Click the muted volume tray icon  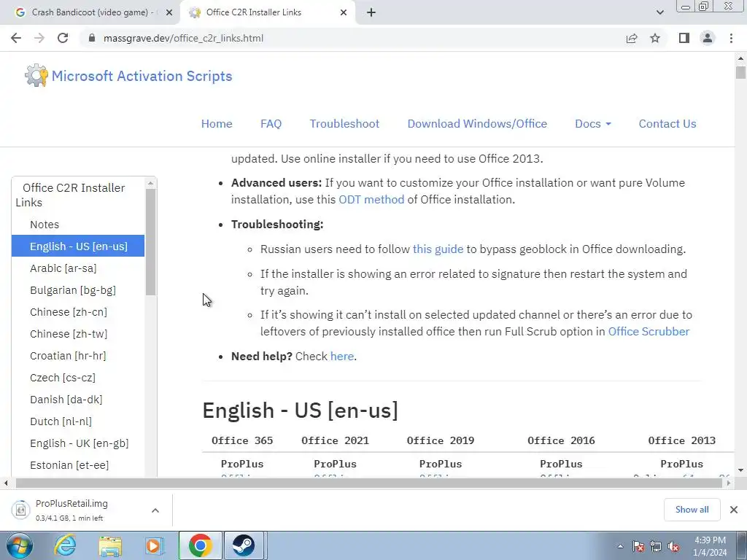tap(673, 546)
